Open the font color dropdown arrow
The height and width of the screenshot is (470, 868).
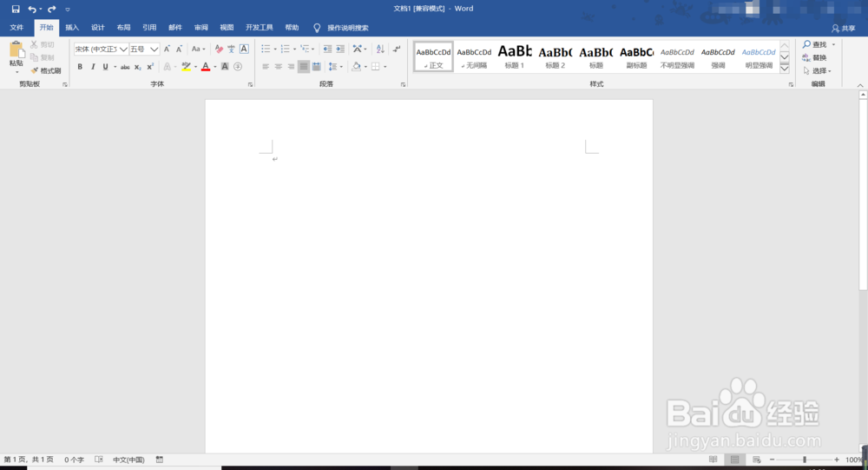tap(215, 67)
